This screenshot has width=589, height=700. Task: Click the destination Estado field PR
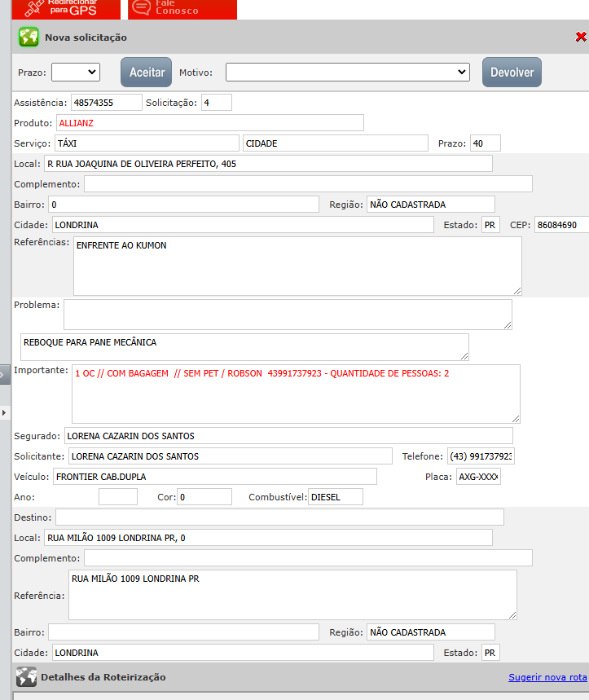point(490,653)
